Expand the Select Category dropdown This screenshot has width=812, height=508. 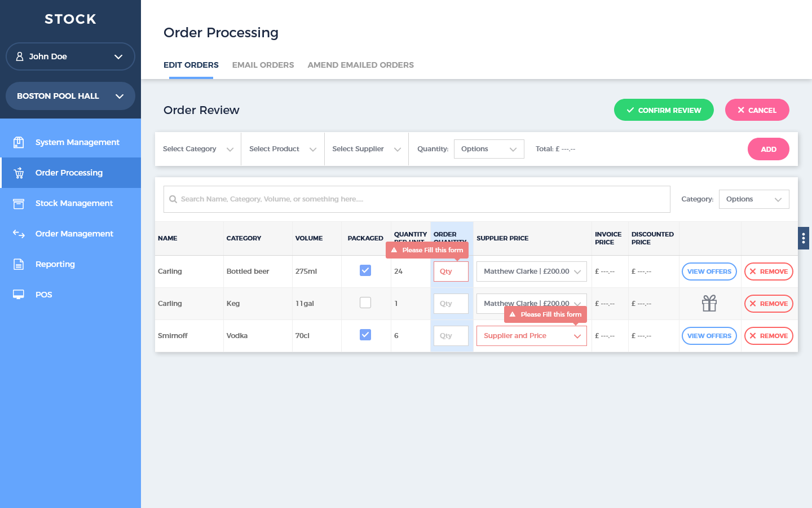(x=197, y=149)
